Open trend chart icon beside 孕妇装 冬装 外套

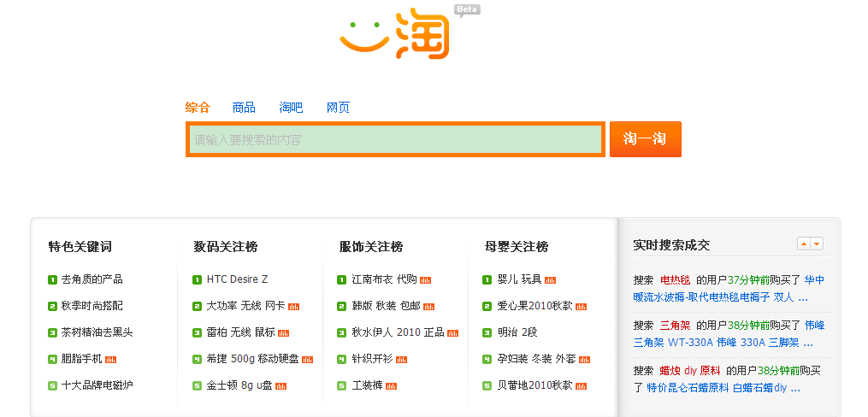(584, 360)
